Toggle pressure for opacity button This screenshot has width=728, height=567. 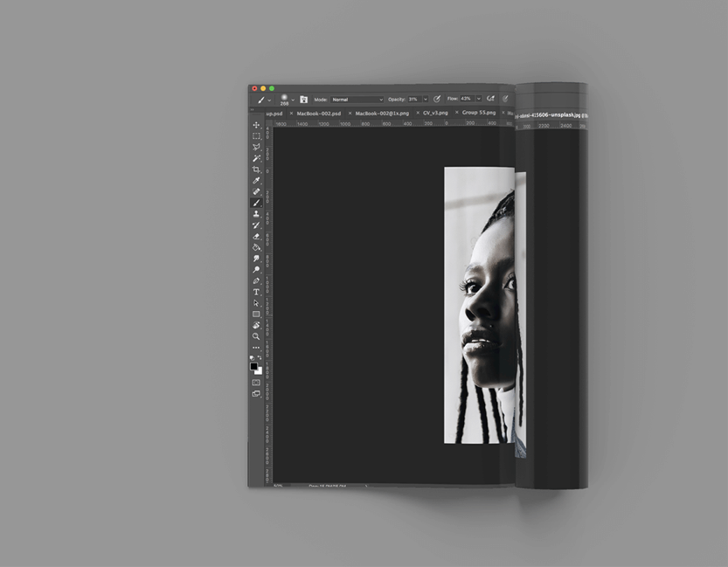437,99
